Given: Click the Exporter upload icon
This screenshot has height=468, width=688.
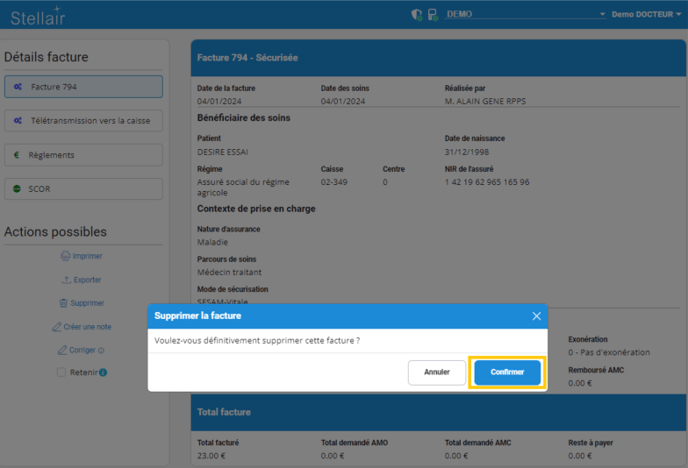Looking at the screenshot, I should 66,280.
